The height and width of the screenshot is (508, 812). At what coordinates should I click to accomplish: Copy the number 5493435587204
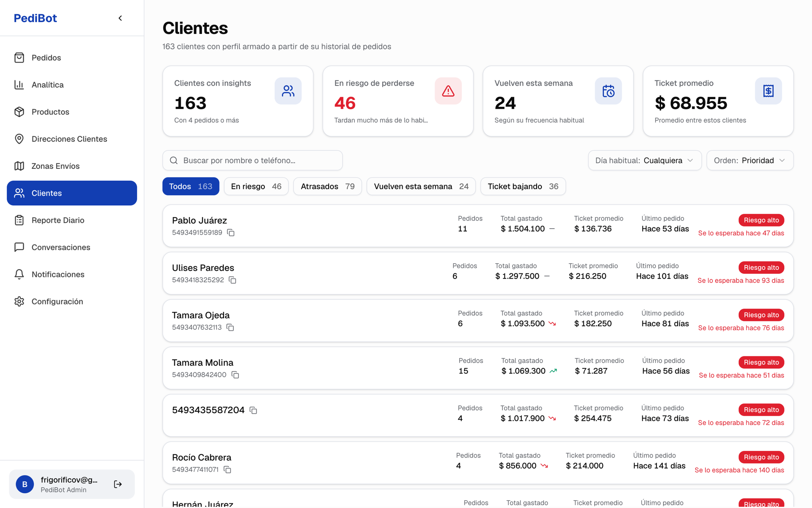[253, 410]
